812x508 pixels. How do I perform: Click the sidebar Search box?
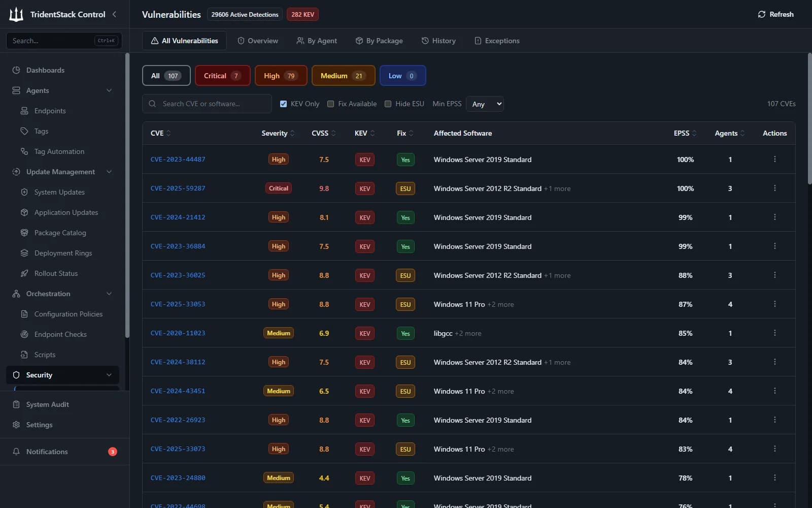(x=64, y=41)
